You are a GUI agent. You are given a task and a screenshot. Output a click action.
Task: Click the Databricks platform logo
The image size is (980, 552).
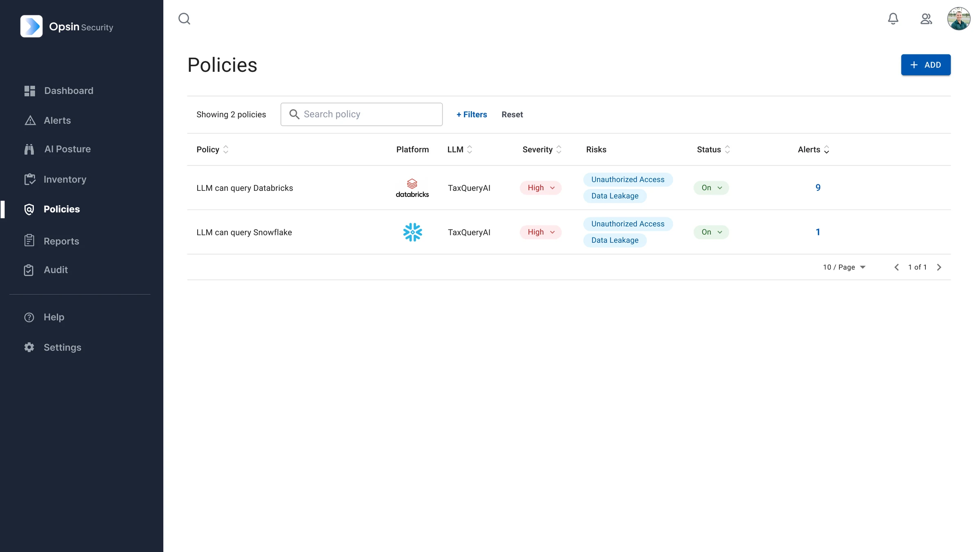pyautogui.click(x=412, y=188)
